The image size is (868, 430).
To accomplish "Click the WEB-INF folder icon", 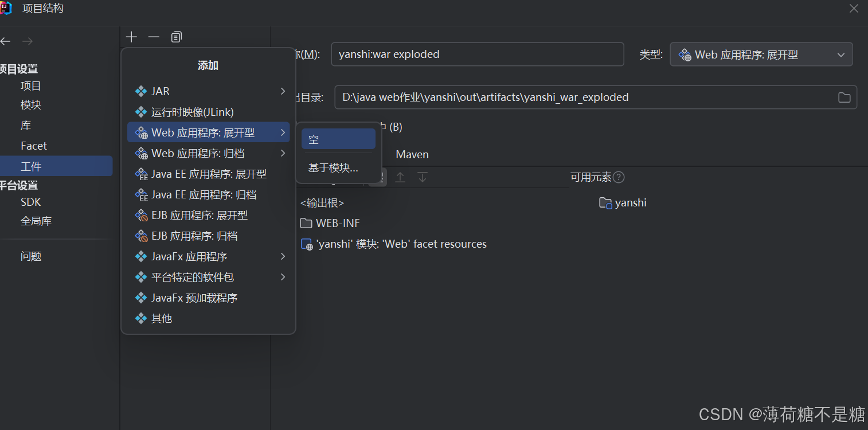I will click(306, 223).
